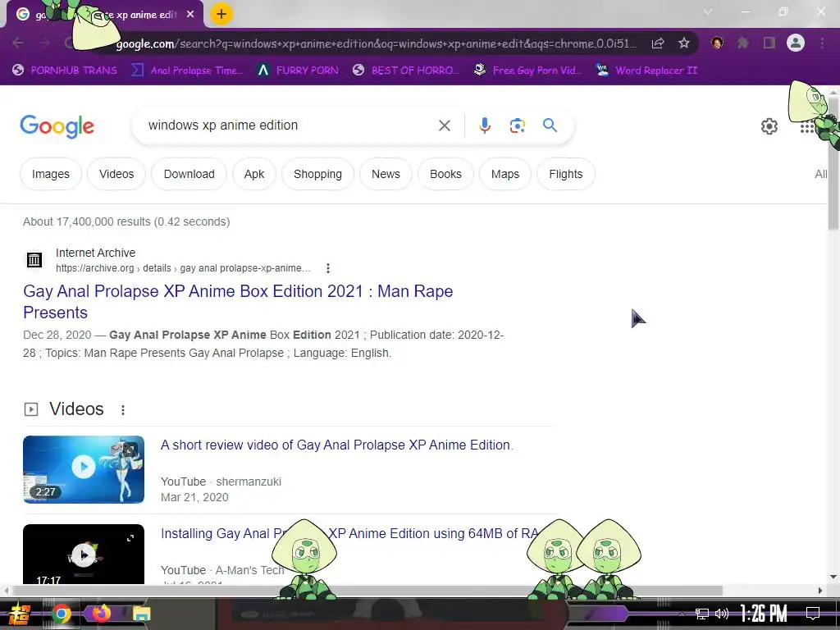Click the archive.org URL breadcrumb text

(183, 268)
